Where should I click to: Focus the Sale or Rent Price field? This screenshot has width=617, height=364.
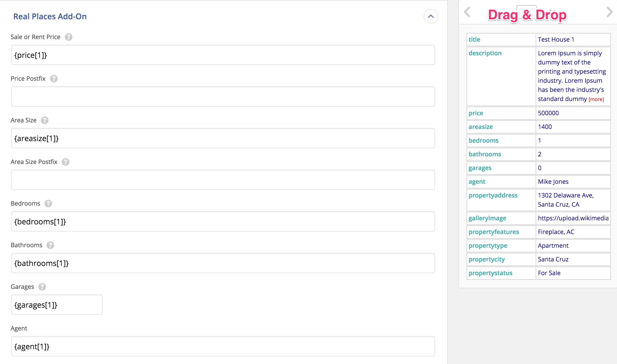223,55
